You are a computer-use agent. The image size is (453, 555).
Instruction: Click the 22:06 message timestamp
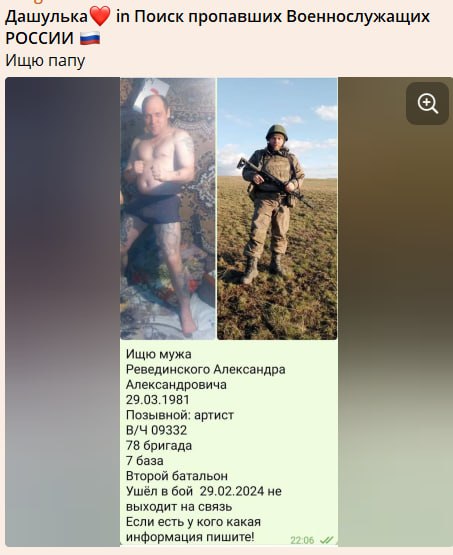coord(302,540)
